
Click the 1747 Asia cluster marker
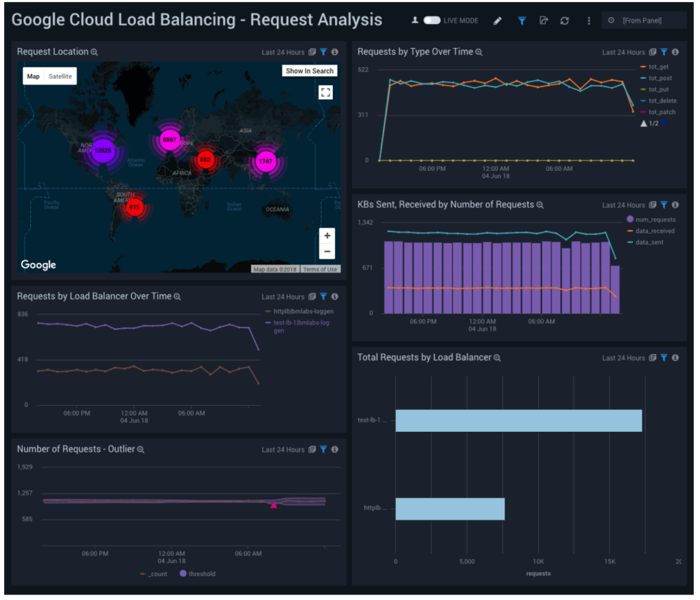[266, 161]
